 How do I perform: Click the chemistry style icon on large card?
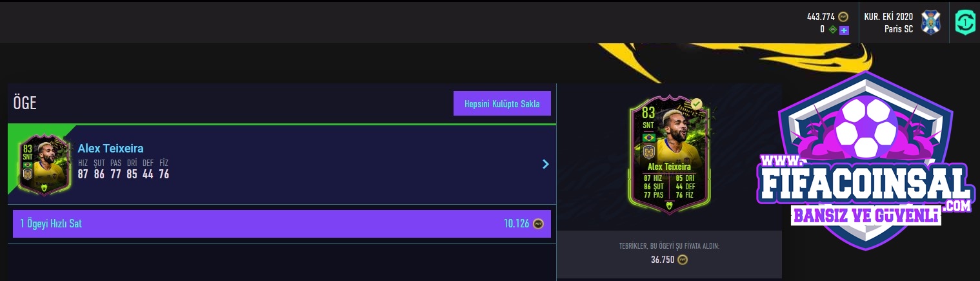(670, 206)
